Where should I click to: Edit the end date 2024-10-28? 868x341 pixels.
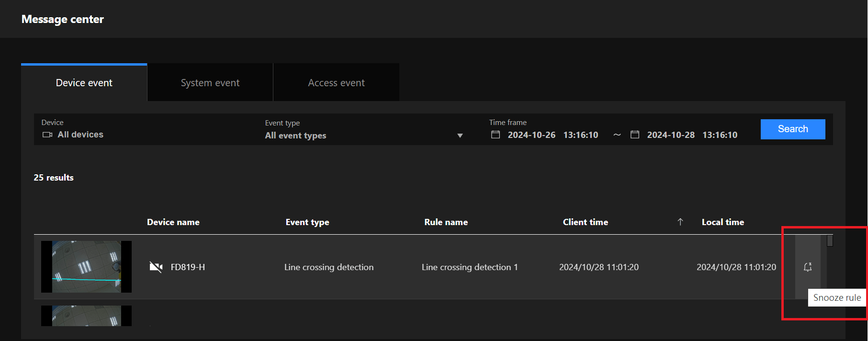(x=671, y=135)
